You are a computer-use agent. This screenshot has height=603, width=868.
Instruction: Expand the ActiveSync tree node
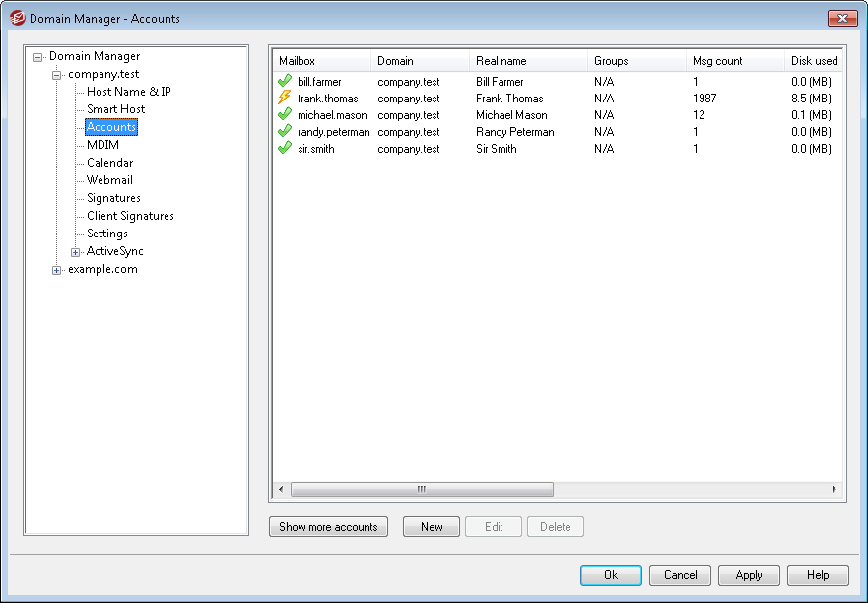(76, 252)
